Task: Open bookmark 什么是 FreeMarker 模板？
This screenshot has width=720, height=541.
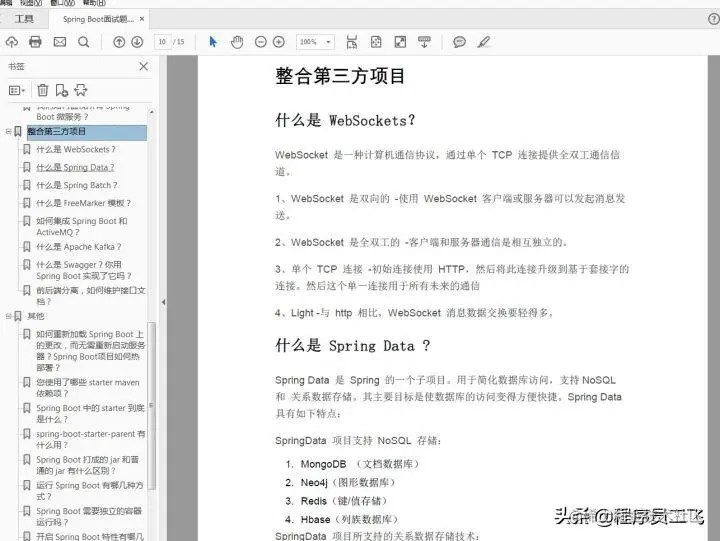Action: (x=84, y=203)
